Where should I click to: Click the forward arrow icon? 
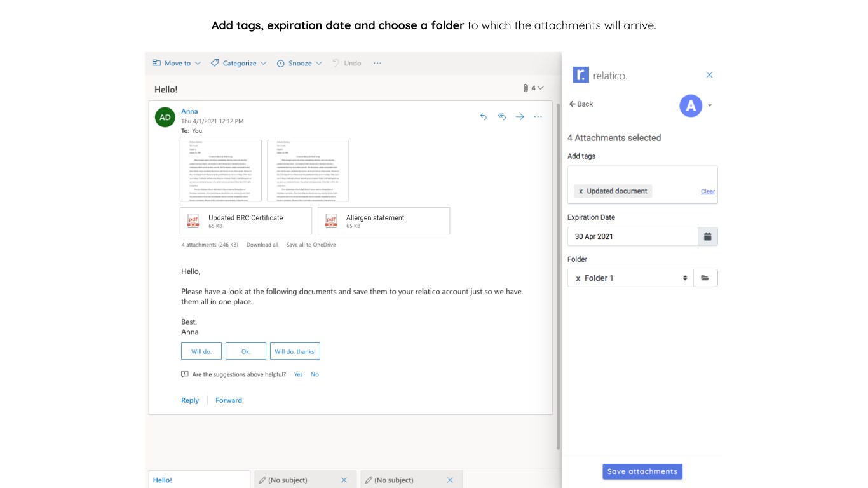(520, 117)
